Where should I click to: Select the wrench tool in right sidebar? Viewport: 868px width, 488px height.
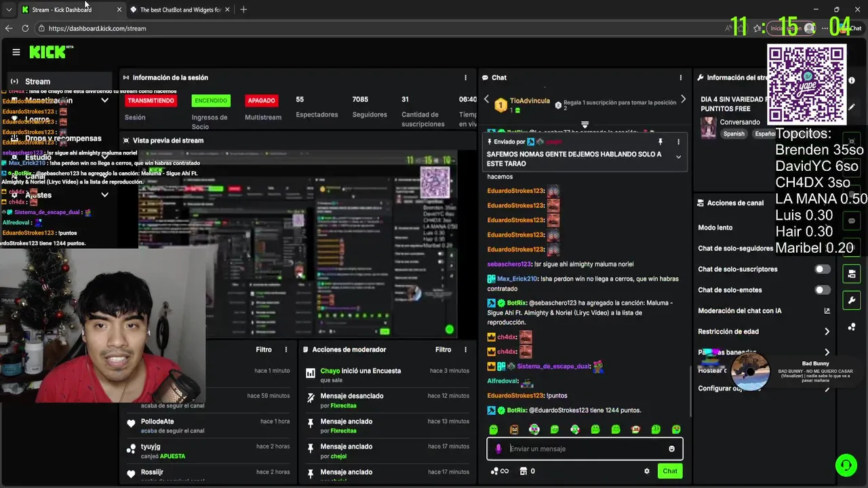pos(852,300)
